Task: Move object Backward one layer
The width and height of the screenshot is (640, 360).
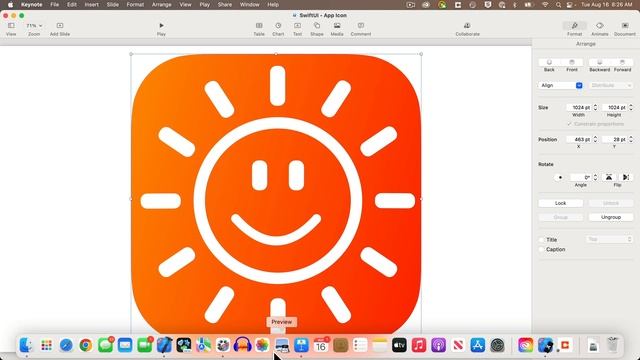Action: (x=599, y=62)
